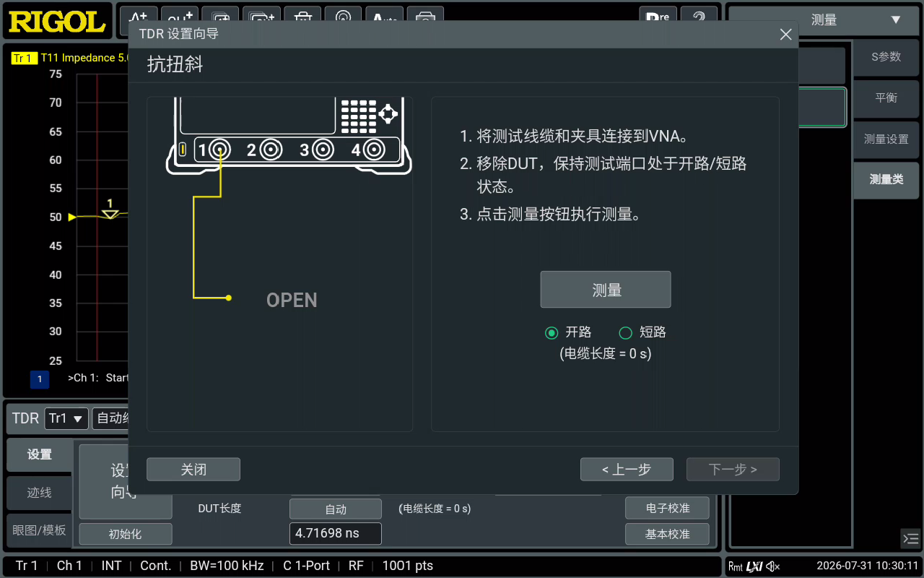Click the muted speaker status icon

click(x=773, y=566)
